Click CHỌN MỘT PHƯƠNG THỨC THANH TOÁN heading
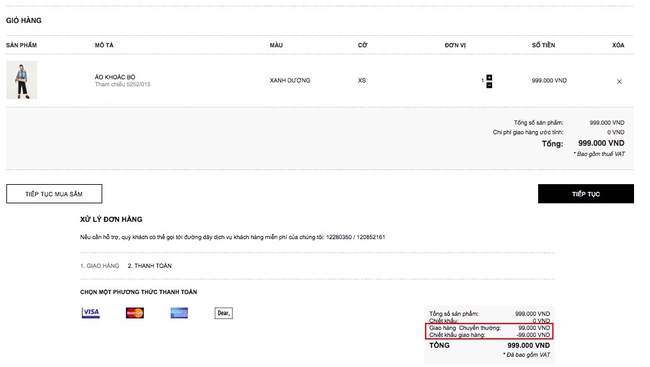Viewport: 650px width, 367px height. 138,292
